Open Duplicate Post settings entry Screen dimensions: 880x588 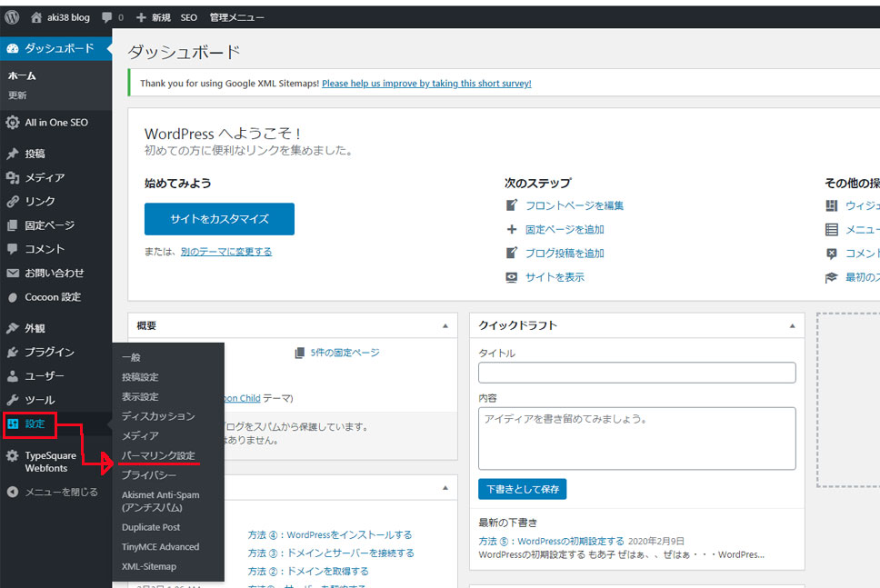(151, 527)
